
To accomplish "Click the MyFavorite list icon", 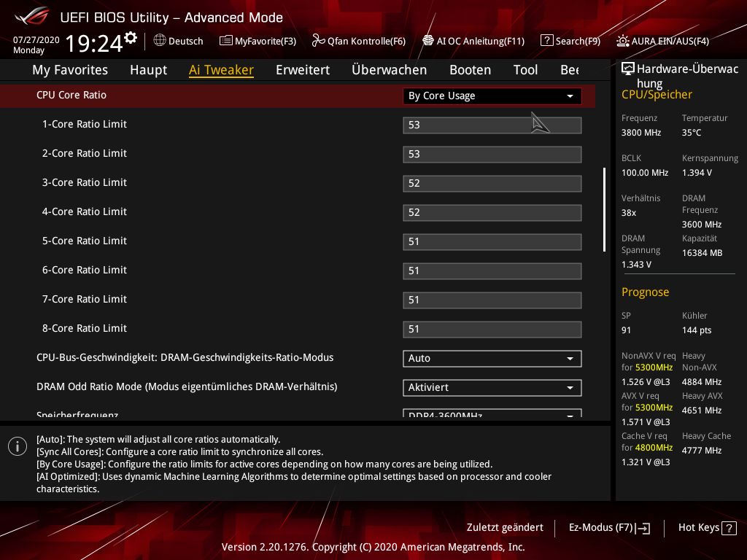I will click(x=226, y=41).
